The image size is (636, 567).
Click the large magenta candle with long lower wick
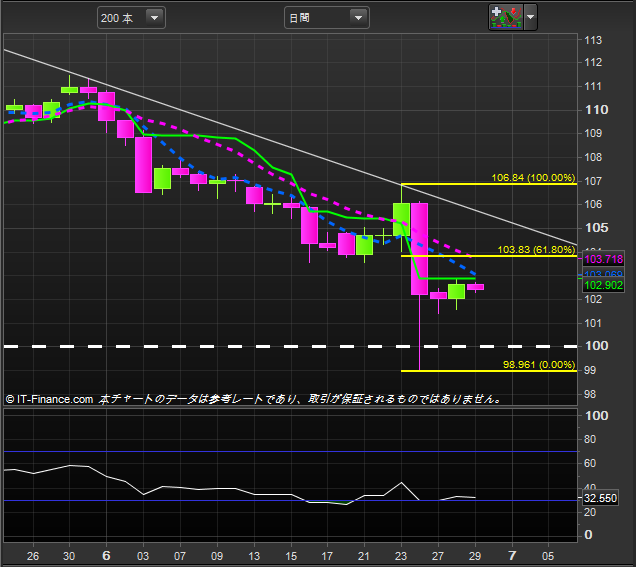click(x=419, y=249)
